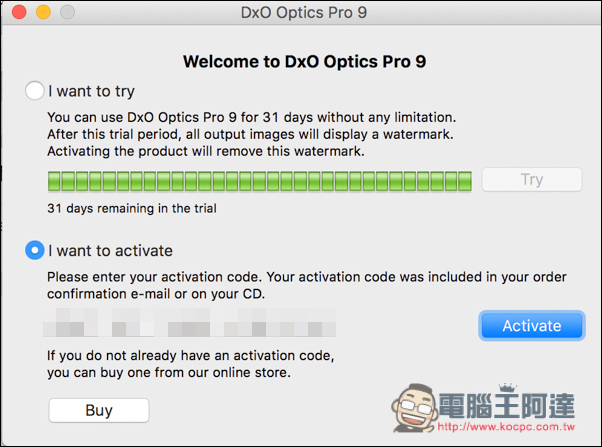Click the "I want to try" label text
The height and width of the screenshot is (447, 602).
[91, 91]
